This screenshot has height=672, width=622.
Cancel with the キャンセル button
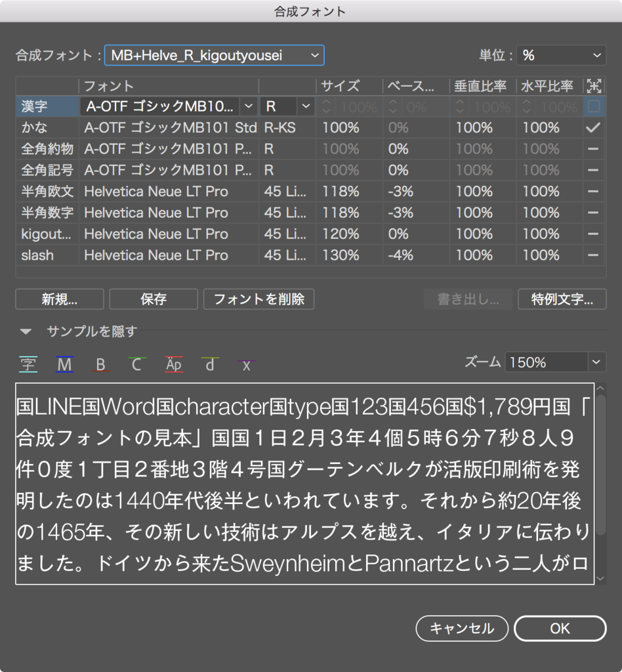[x=462, y=628]
